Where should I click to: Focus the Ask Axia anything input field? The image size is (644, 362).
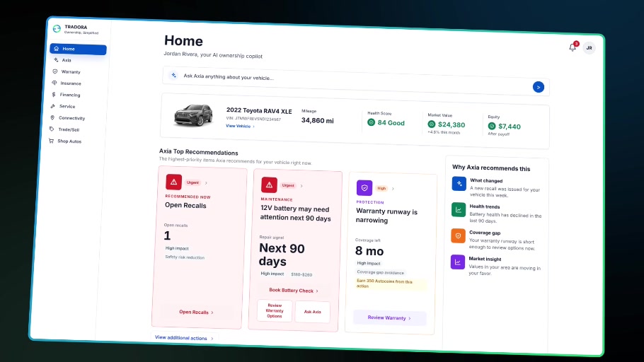click(355, 81)
